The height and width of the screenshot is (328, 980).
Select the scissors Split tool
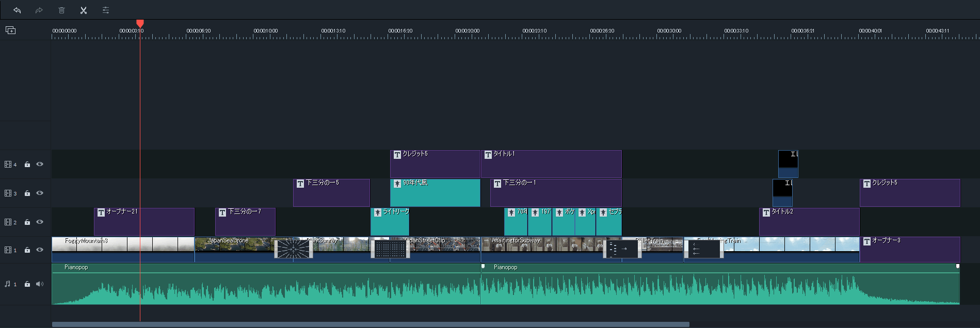[x=84, y=10]
